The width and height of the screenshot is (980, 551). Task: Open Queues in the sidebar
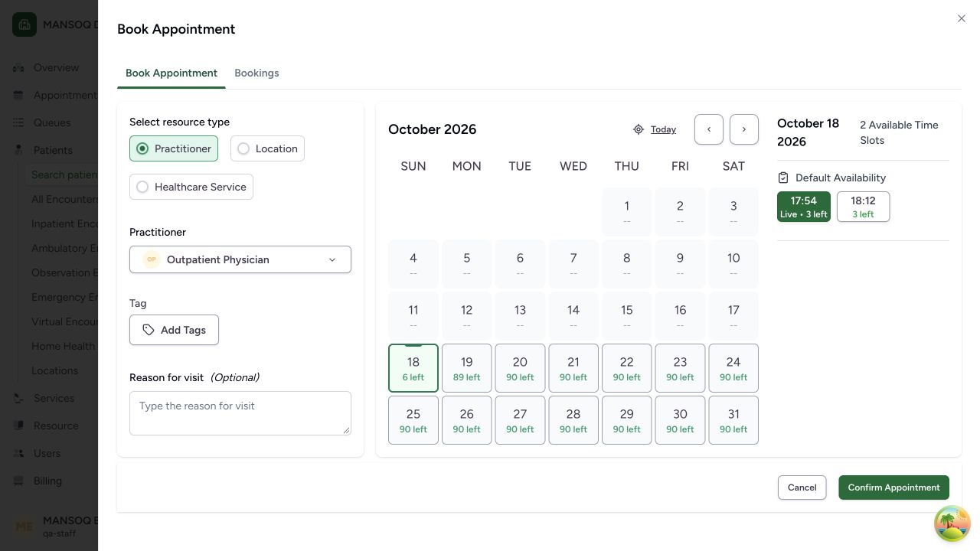pyautogui.click(x=52, y=122)
